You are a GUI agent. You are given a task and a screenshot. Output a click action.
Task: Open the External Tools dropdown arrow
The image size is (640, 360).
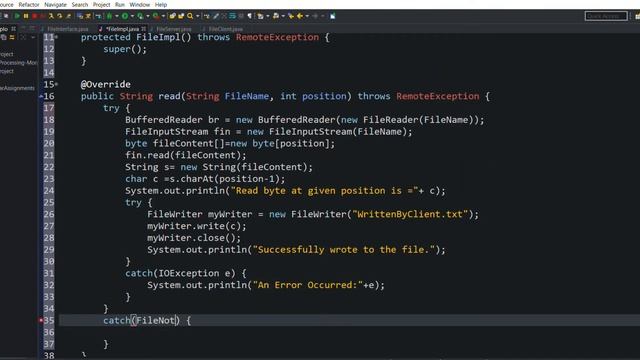163,16
